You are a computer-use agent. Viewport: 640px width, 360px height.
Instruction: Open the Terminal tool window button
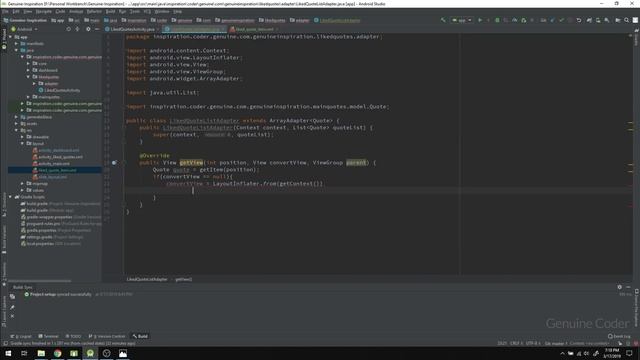point(49,336)
